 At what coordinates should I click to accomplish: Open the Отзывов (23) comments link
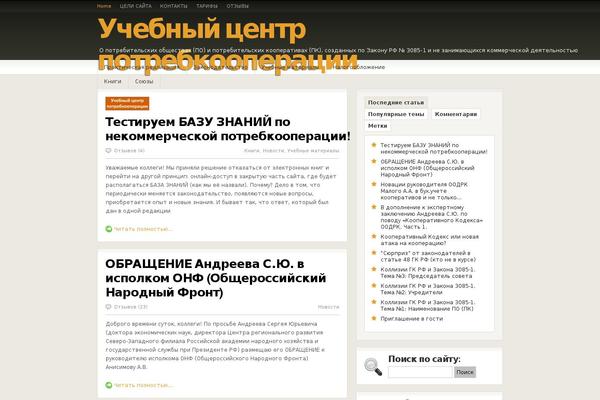[x=130, y=307]
